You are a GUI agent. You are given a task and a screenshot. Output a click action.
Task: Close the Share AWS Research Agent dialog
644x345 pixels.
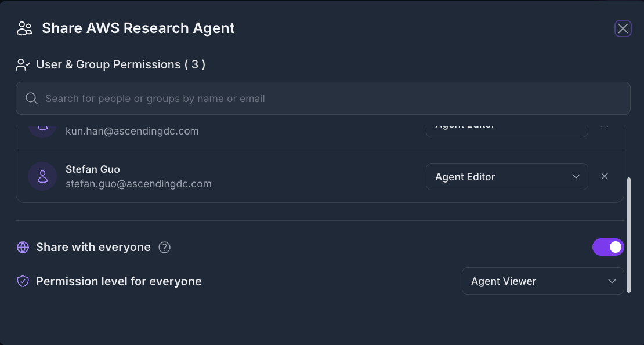coord(623,28)
